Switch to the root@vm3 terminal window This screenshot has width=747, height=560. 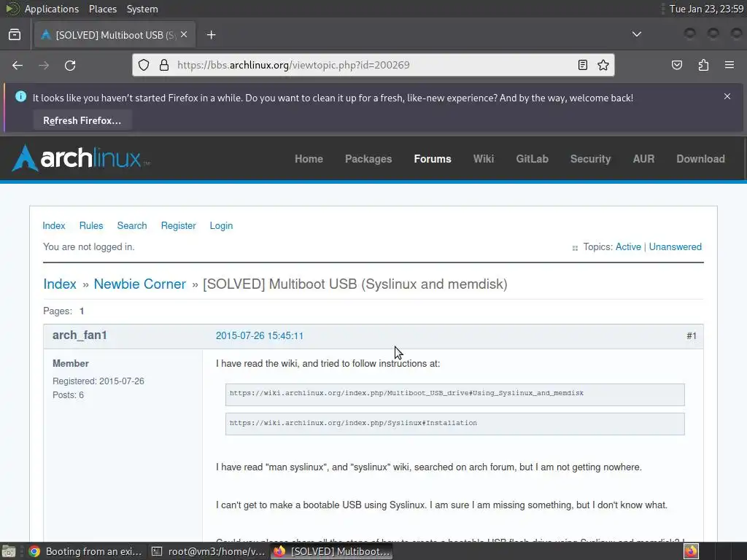coord(208,551)
